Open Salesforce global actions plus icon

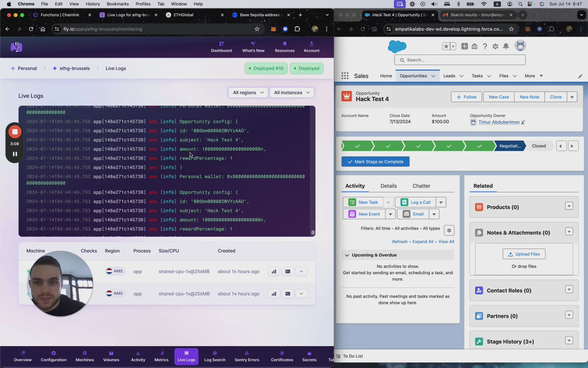pyautogui.click(x=464, y=46)
